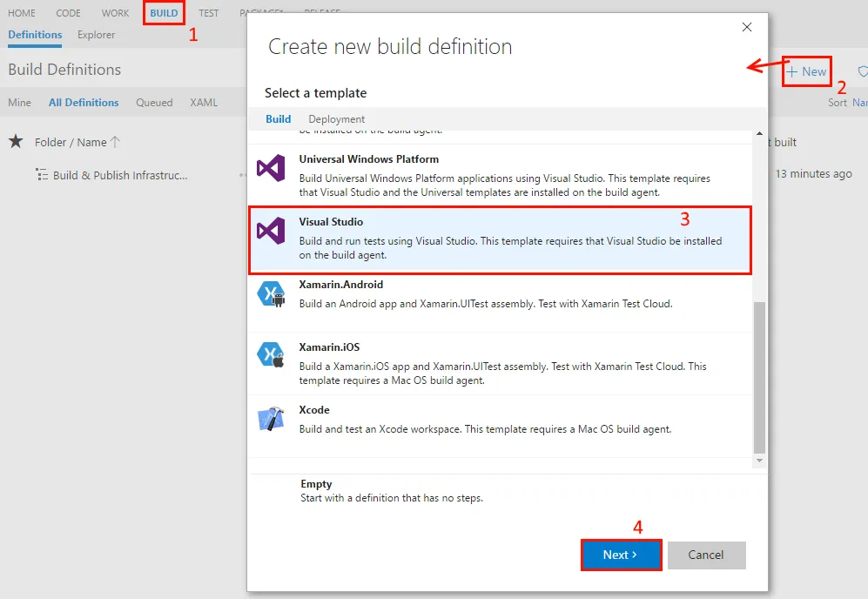Click the Next button

point(621,555)
